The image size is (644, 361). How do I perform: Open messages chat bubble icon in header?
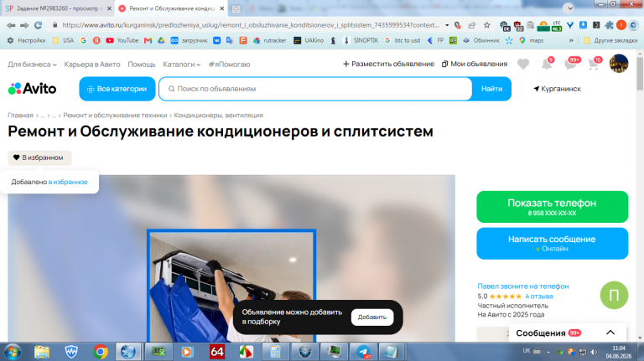pyautogui.click(x=570, y=64)
